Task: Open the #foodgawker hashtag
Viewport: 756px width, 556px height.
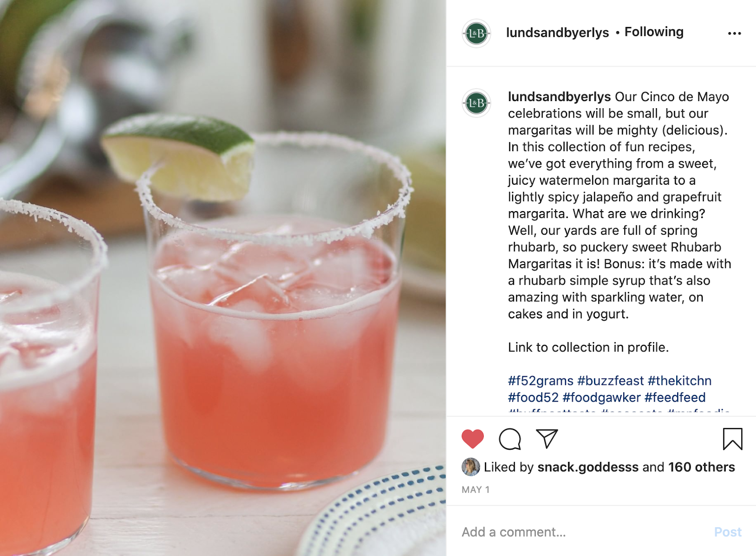Action: click(601, 397)
